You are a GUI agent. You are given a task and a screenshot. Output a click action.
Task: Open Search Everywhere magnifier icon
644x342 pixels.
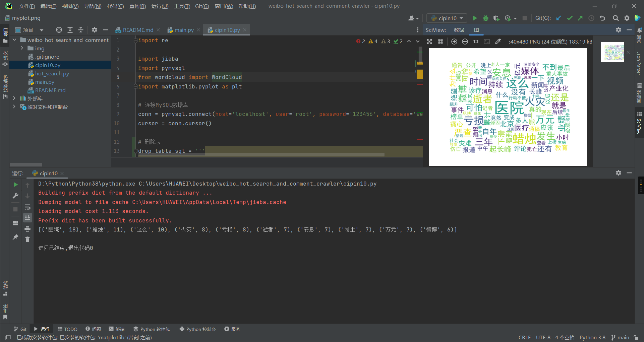tap(616, 18)
